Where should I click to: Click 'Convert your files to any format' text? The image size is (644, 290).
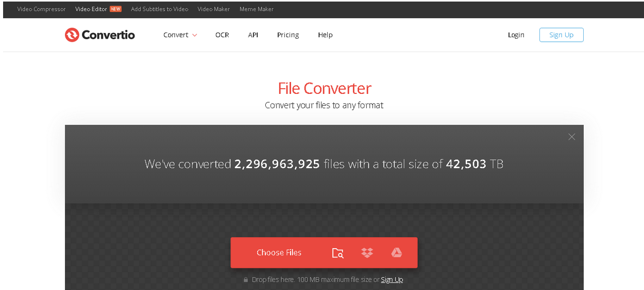[324, 105]
